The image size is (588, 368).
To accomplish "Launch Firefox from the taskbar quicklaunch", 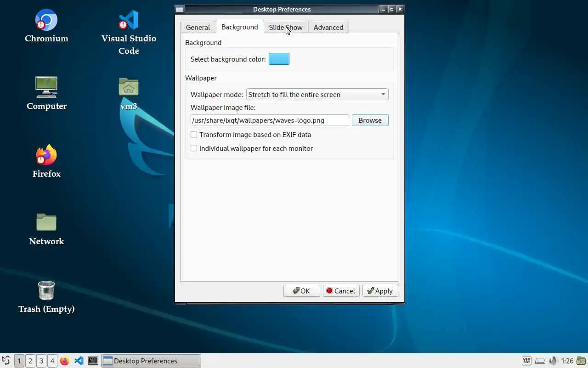I will [65, 361].
